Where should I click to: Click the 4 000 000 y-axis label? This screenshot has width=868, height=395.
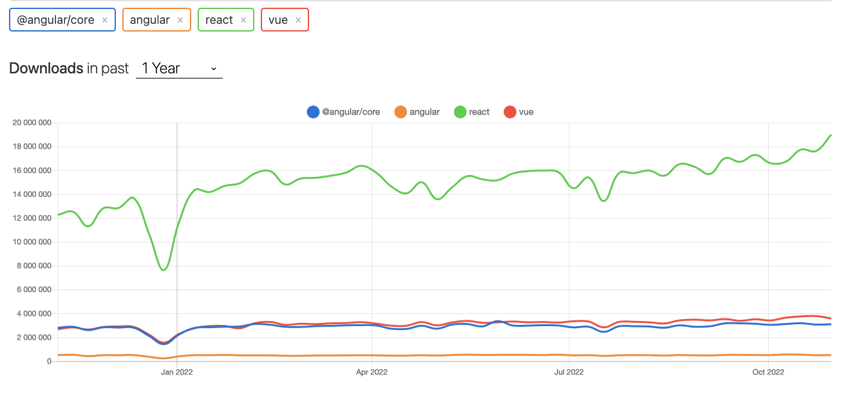(33, 313)
